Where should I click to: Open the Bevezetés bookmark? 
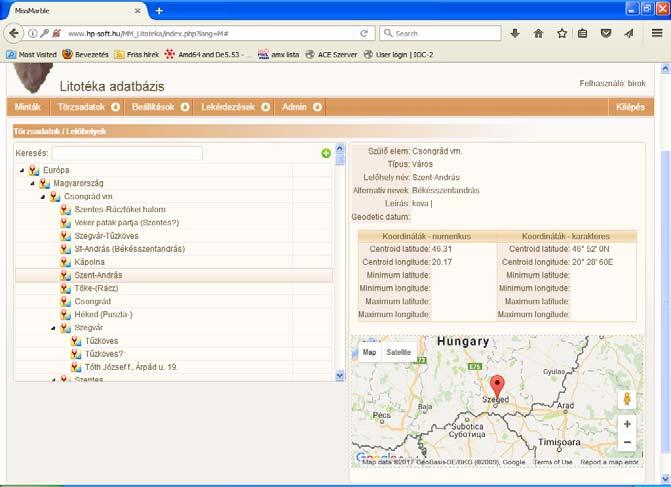[x=86, y=54]
